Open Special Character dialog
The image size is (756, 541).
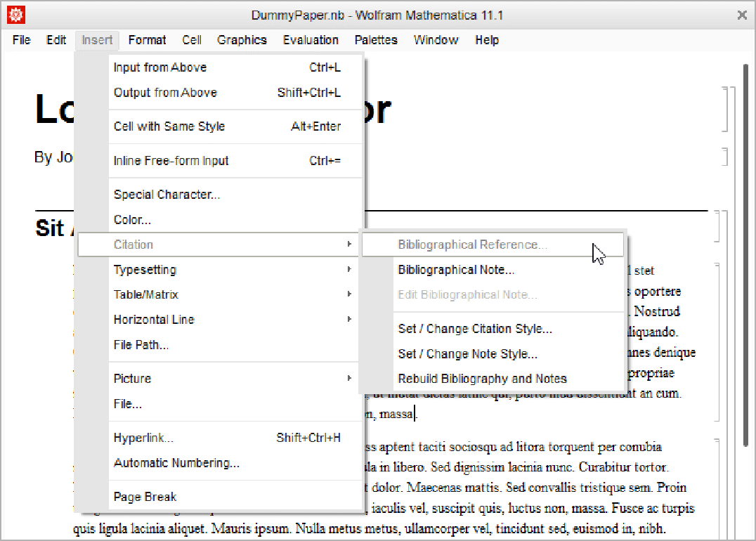[x=167, y=195]
